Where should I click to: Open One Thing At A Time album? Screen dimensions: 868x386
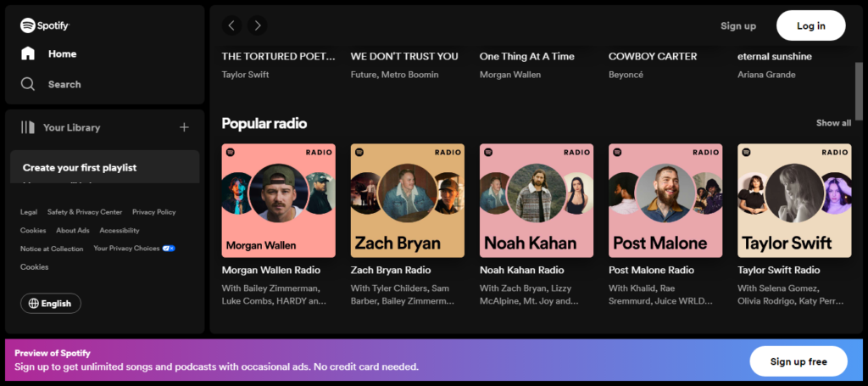(527, 57)
